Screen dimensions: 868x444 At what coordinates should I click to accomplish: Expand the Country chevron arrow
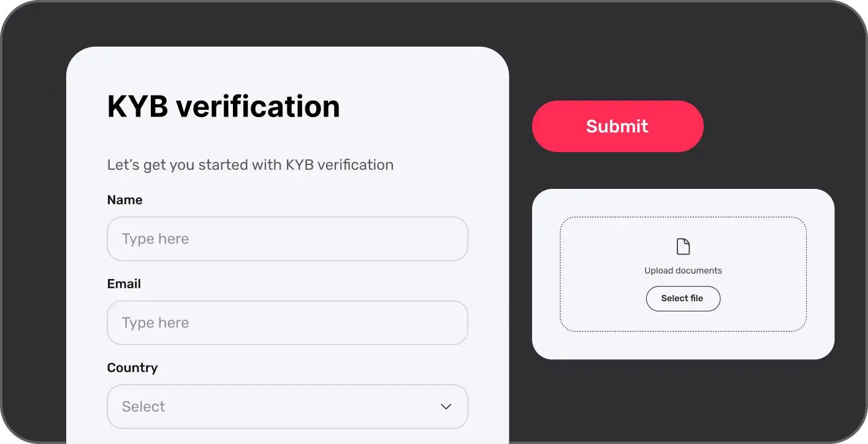[x=446, y=407]
